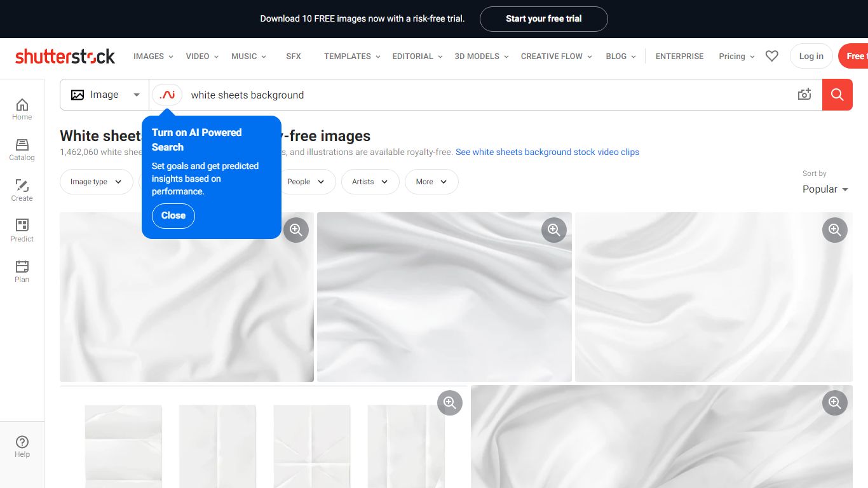868x488 pixels.
Task: Toggle the AI Powered Search icon
Action: (167, 95)
